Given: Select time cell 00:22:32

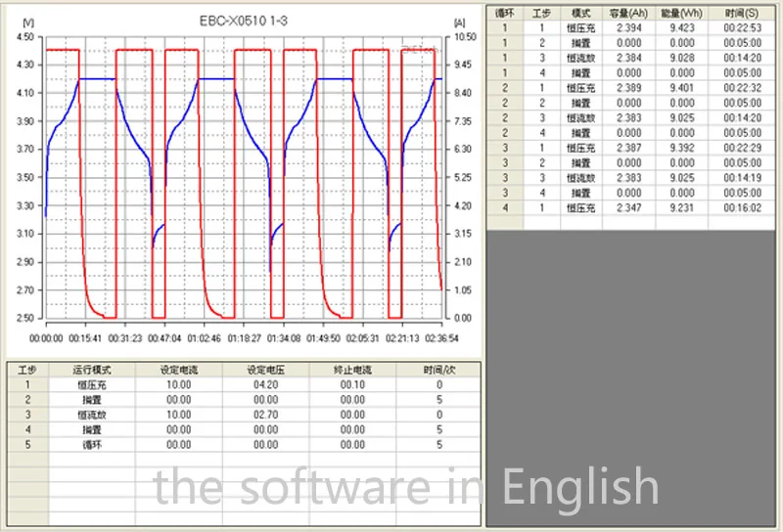Looking at the screenshot, I should 742,88.
